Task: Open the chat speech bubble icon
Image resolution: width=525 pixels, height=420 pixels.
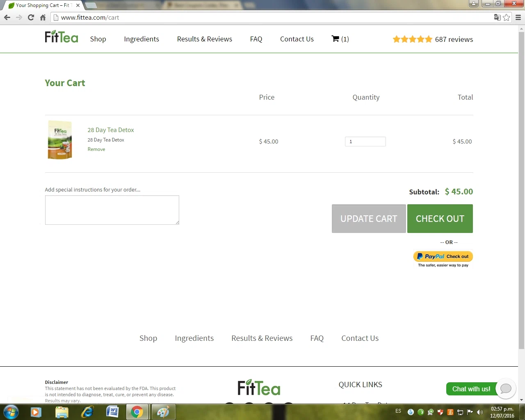Action: click(506, 388)
